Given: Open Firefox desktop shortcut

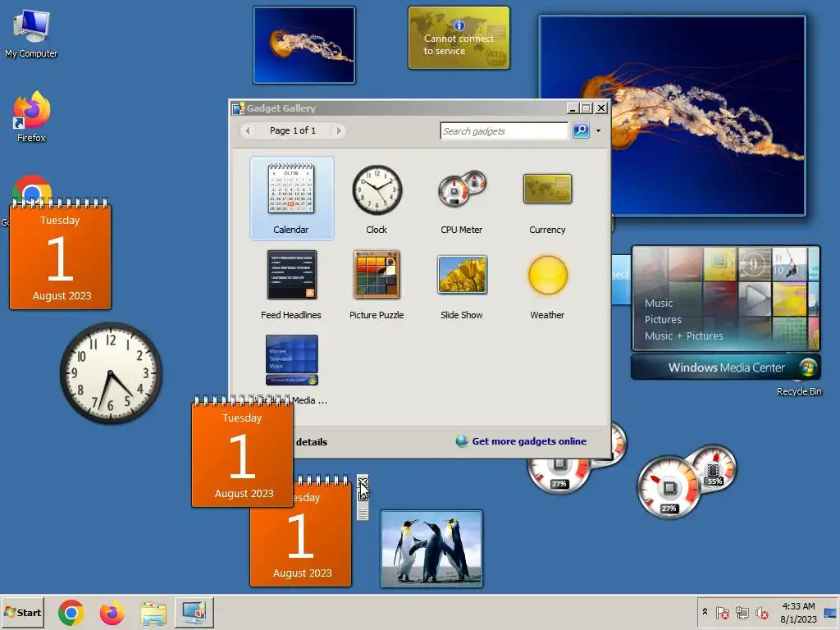Looking at the screenshot, I should 31,116.
